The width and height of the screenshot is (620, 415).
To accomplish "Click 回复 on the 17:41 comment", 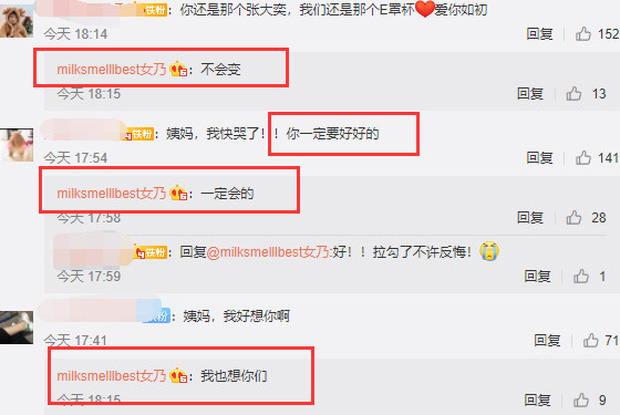I will tap(547, 340).
